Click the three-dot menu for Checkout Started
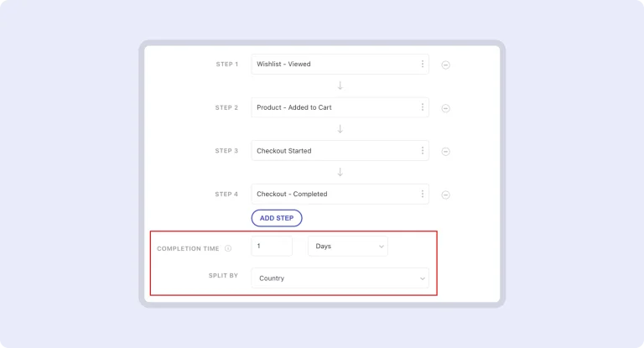The height and width of the screenshot is (348, 644). [x=422, y=151]
